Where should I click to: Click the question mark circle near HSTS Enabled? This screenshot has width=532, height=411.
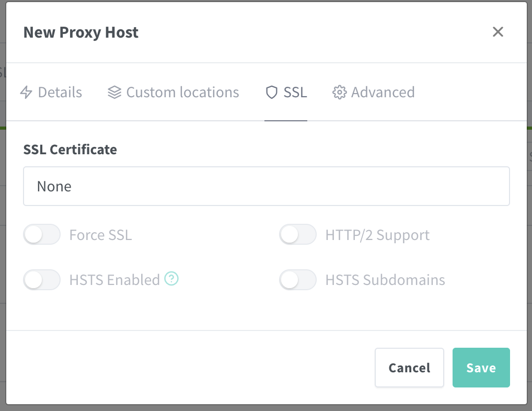171,280
